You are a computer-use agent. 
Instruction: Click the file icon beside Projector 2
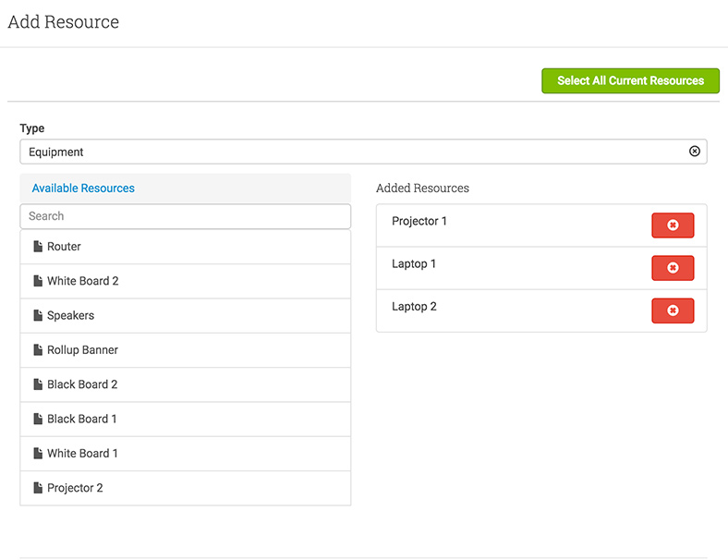[x=38, y=488]
